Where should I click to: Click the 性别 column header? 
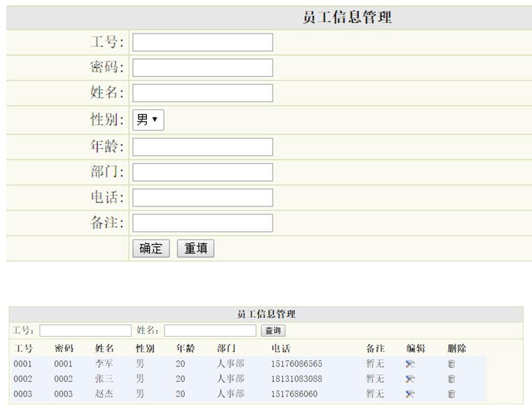[x=145, y=348]
